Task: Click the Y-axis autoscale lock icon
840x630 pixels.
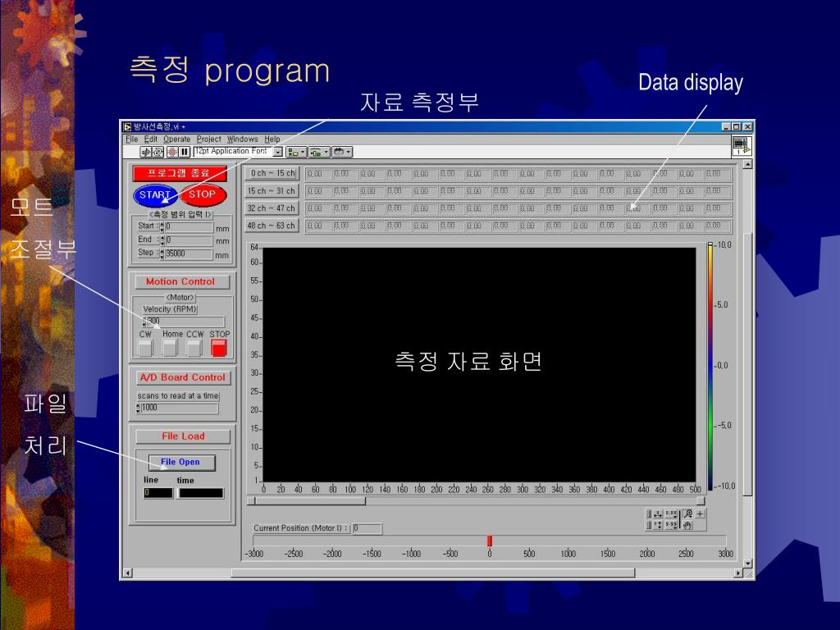Action: tap(650, 525)
